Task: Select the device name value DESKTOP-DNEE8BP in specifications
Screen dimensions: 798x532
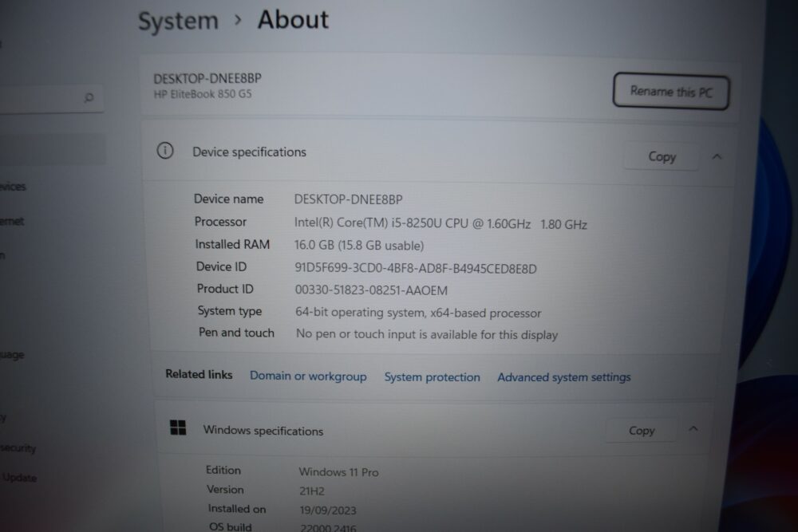Action: [x=348, y=199]
